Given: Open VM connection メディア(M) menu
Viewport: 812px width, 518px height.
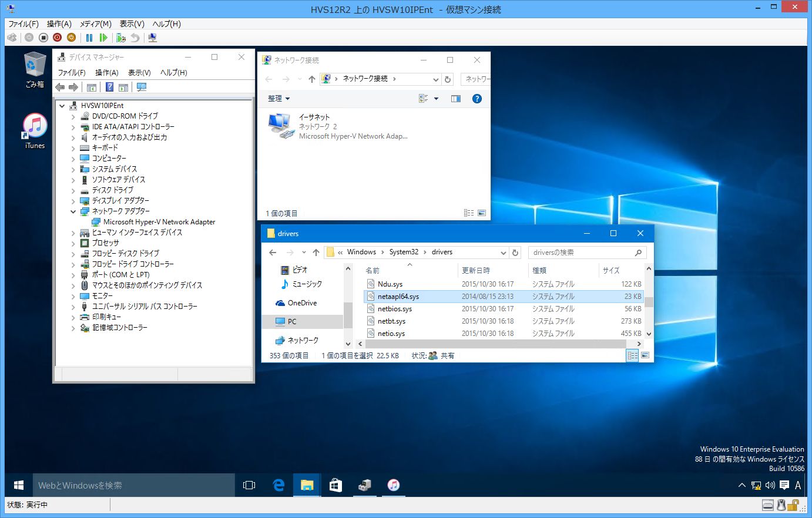Looking at the screenshot, I should click(x=95, y=24).
